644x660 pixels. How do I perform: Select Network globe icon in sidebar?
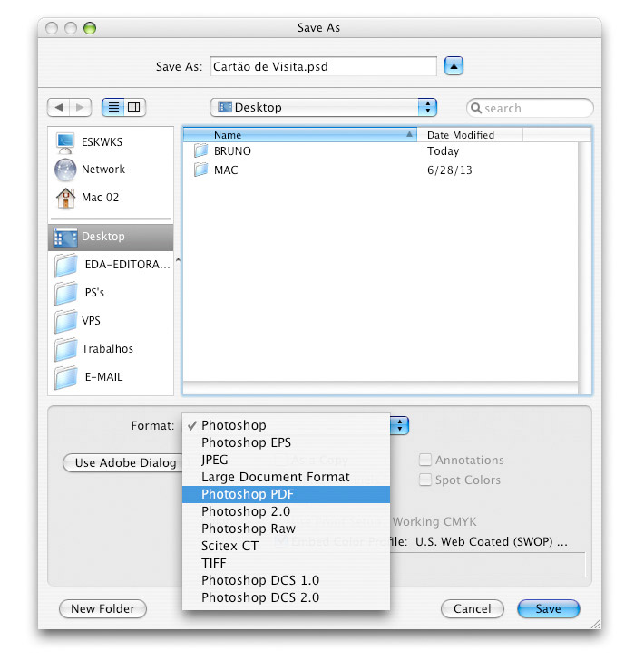click(65, 170)
